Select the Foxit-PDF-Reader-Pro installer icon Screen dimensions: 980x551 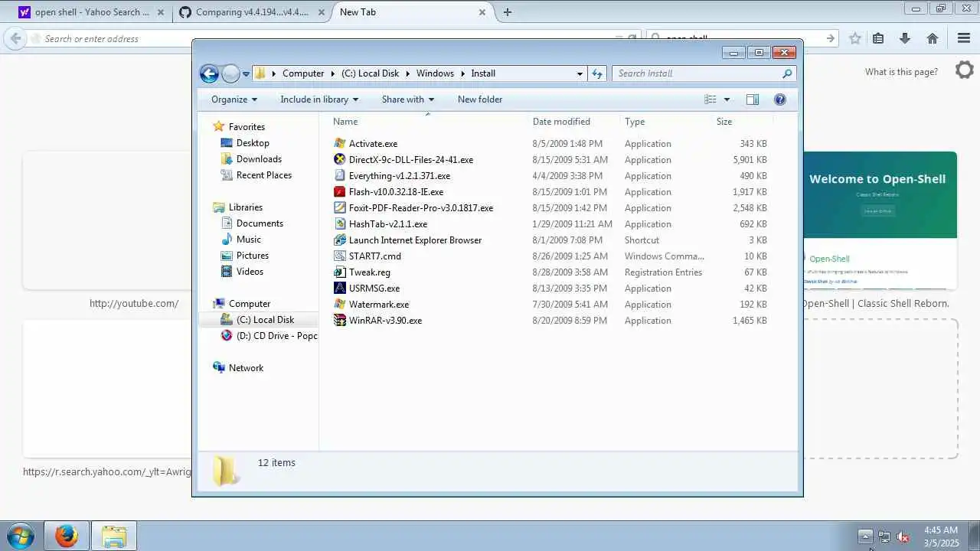[340, 208]
